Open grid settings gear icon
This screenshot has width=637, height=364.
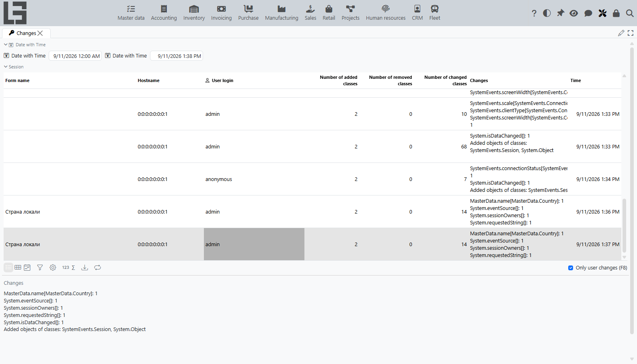pos(53,267)
